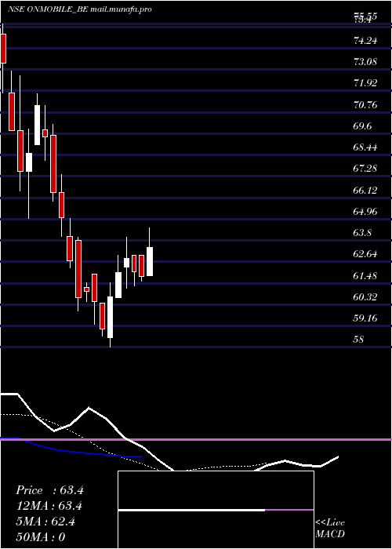Click the 73.08 price axis label
This screenshot has width=392, height=549.
pos(365,62)
